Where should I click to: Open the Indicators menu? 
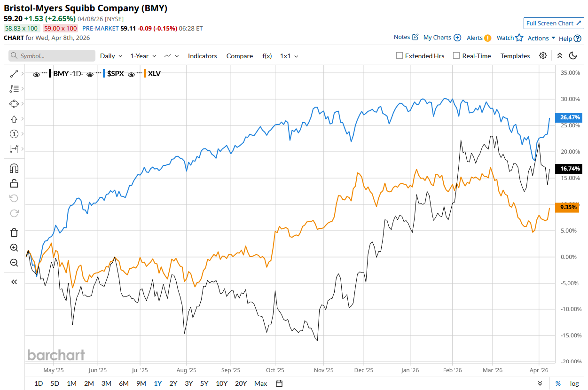(x=203, y=56)
